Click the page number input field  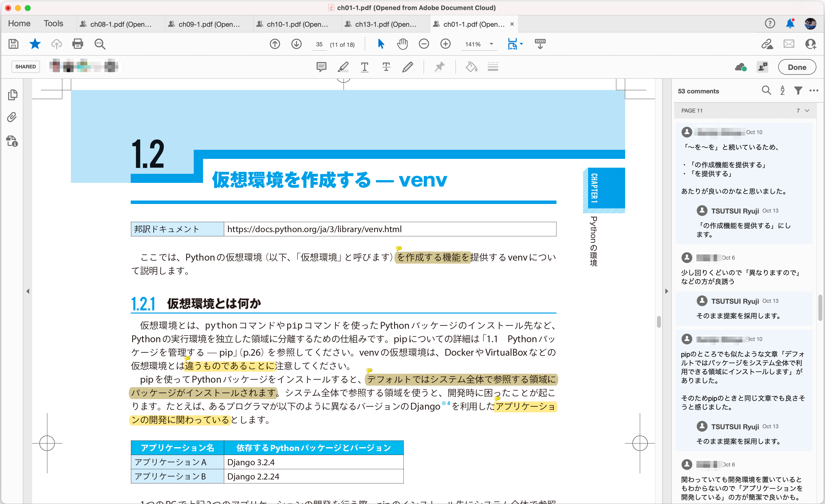[319, 44]
